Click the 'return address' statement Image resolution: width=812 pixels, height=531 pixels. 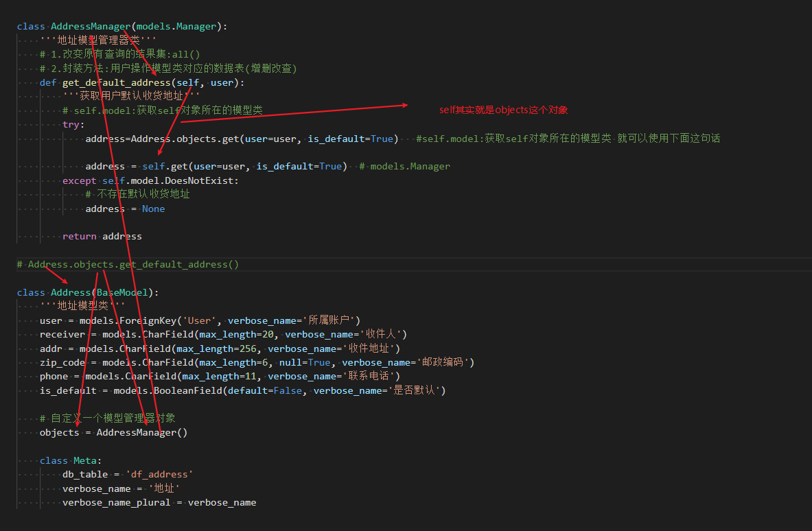[x=102, y=237]
